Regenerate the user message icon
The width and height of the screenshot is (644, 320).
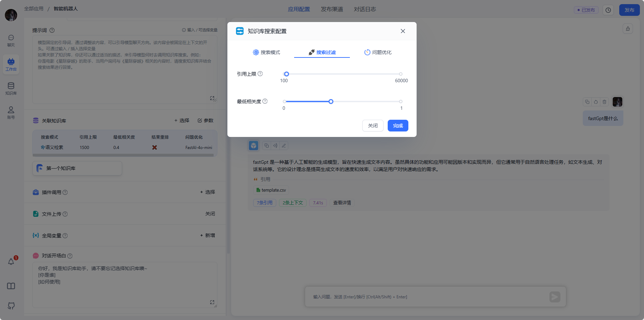(x=596, y=102)
